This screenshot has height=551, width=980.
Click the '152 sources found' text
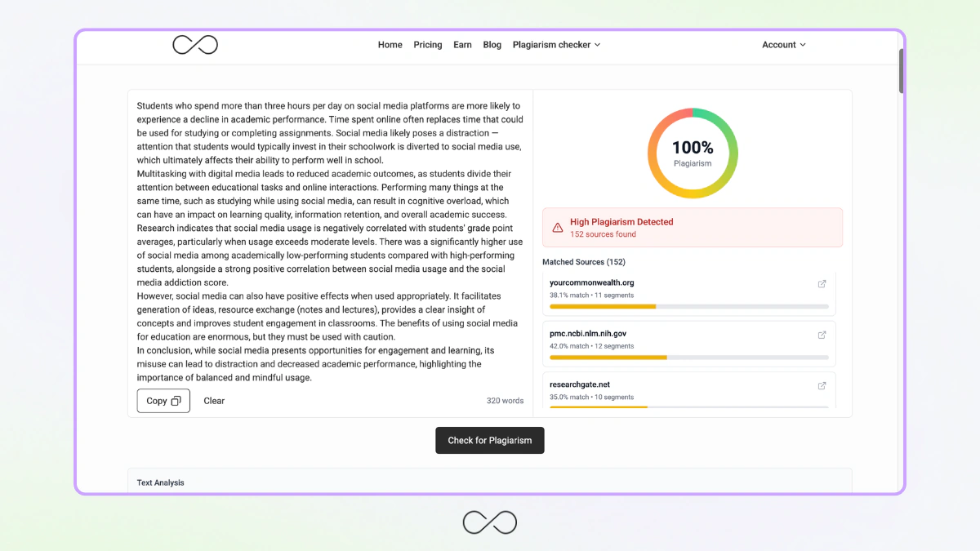[603, 234]
